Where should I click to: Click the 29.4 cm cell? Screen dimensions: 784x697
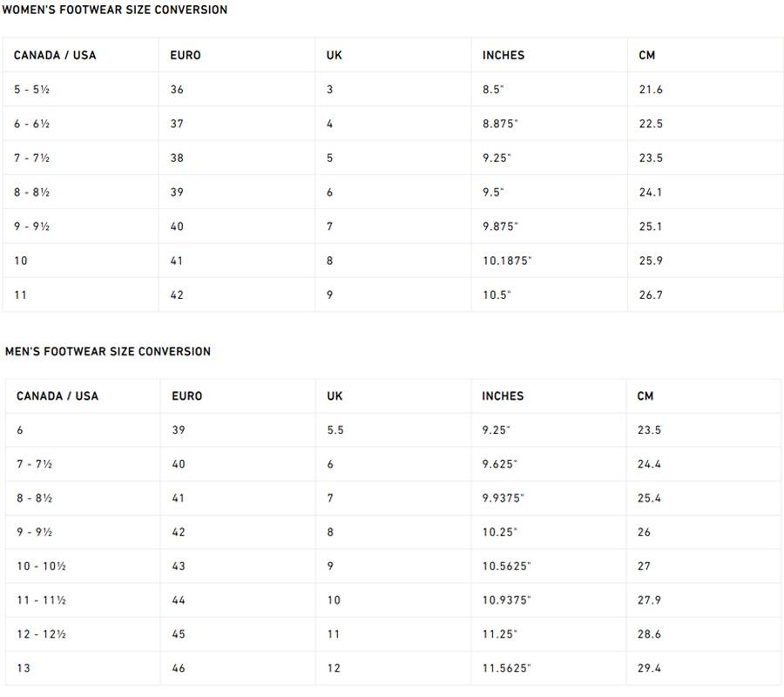tap(649, 668)
